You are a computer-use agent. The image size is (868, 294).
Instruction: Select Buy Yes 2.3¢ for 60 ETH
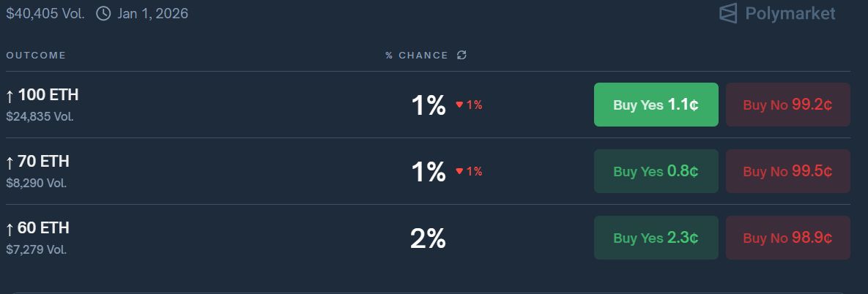coord(656,238)
